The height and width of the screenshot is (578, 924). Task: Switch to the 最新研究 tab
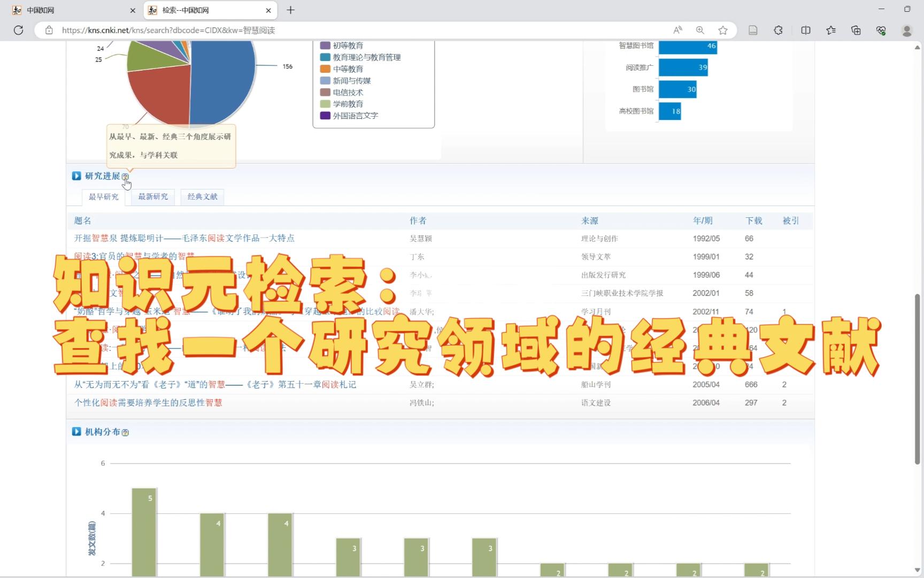tap(153, 197)
